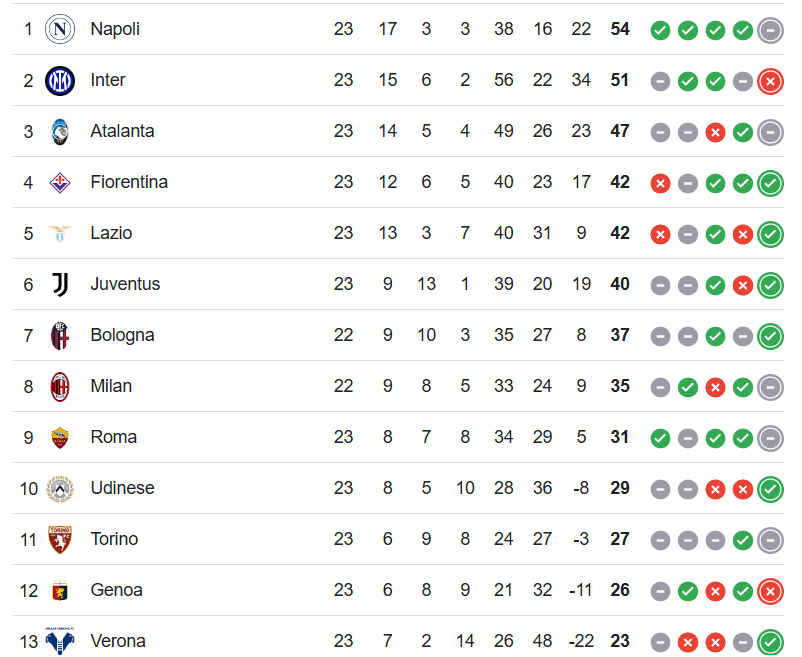Image resolution: width=802 pixels, height=657 pixels.
Task: Click Lazio's first form icon, a red loss
Action: pos(660,234)
